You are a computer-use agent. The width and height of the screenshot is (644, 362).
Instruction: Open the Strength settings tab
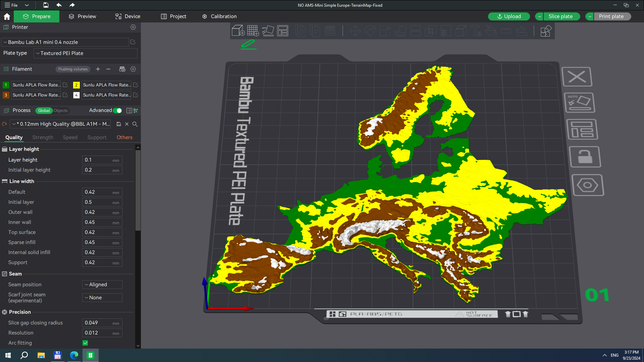pos(43,137)
